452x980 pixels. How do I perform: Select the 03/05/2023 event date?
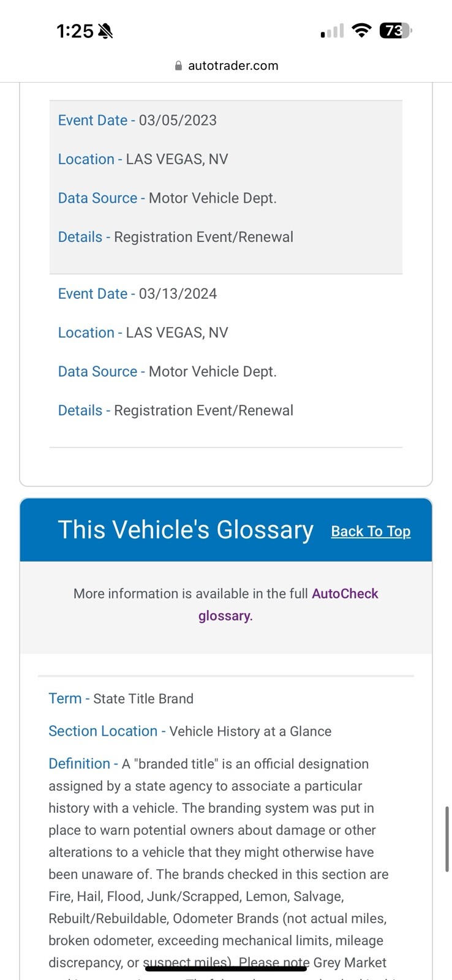178,120
